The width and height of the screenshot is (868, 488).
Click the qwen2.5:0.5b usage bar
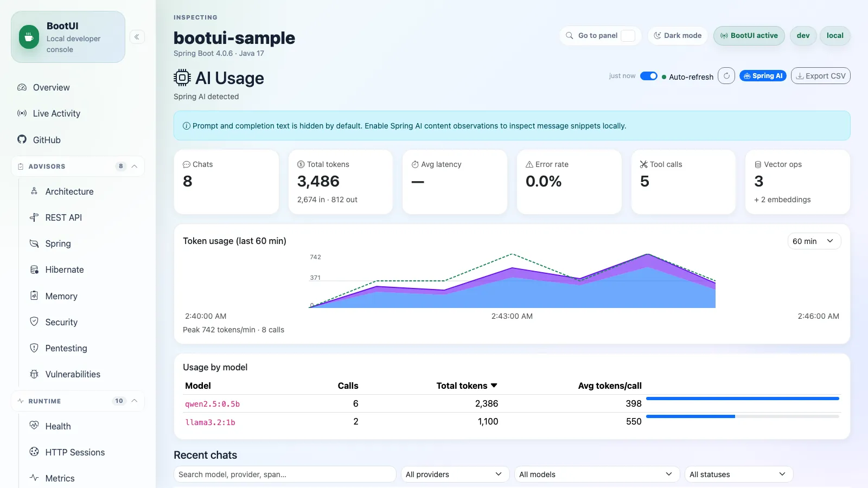743,399
